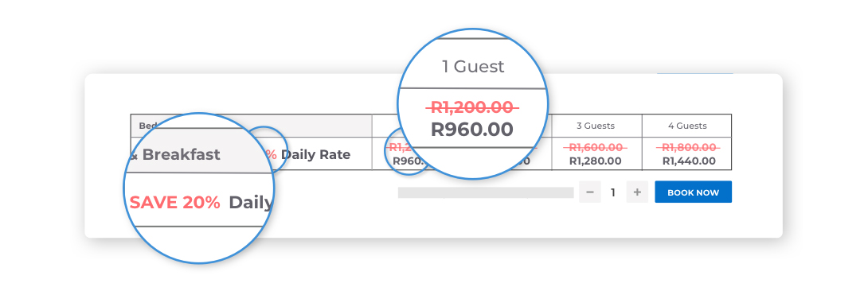Increase room quantity with the plus button
868x291 pixels.
637,192
